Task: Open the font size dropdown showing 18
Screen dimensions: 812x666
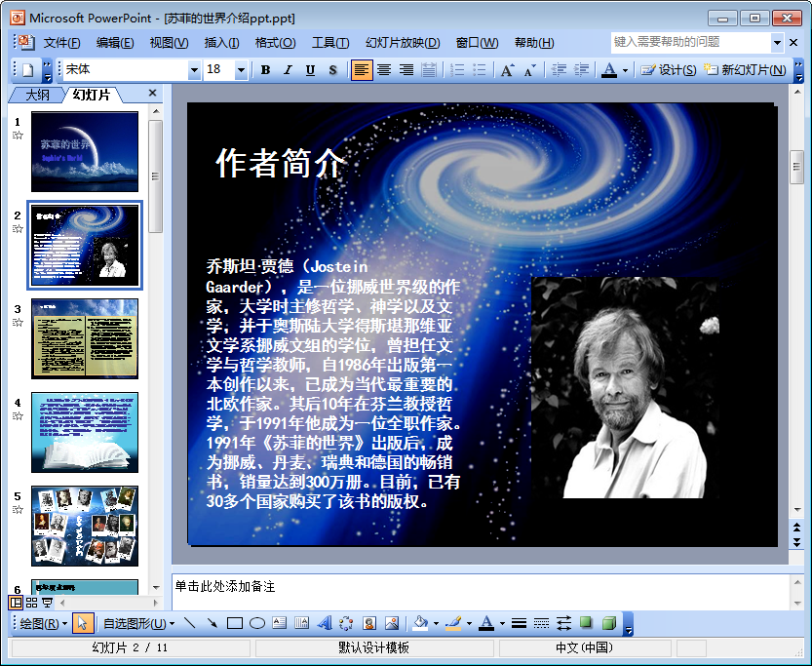Action: [241, 70]
